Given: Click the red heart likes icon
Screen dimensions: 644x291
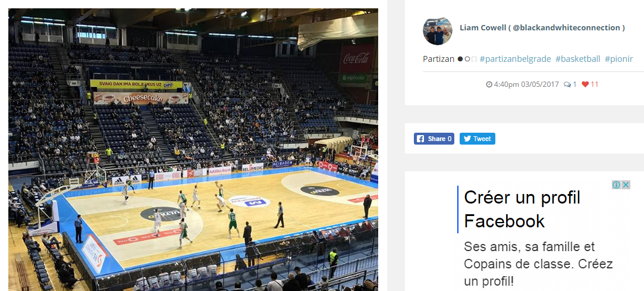Looking at the screenshot, I should pyautogui.click(x=585, y=85).
